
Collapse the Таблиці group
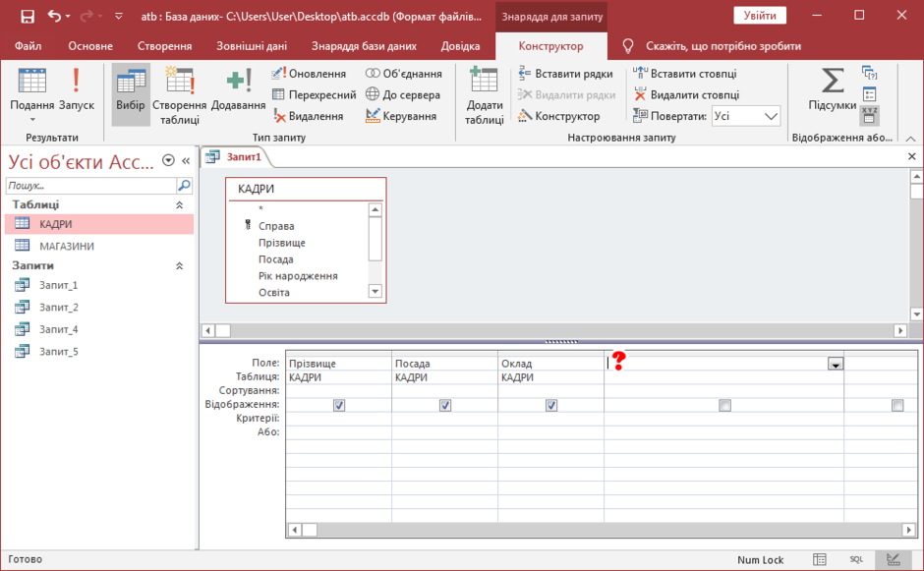[179, 205]
